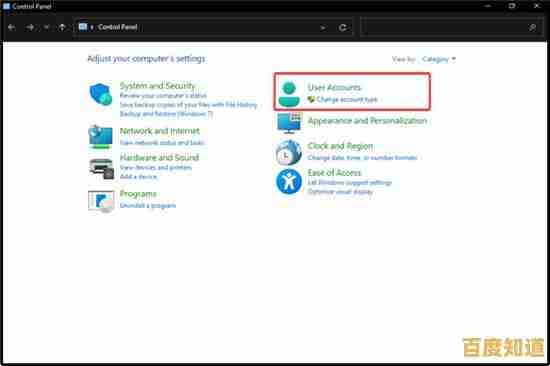Screen dimensions: 550x366
Task: Click Let Windows suggest settings link
Action: pyautogui.click(x=350, y=182)
